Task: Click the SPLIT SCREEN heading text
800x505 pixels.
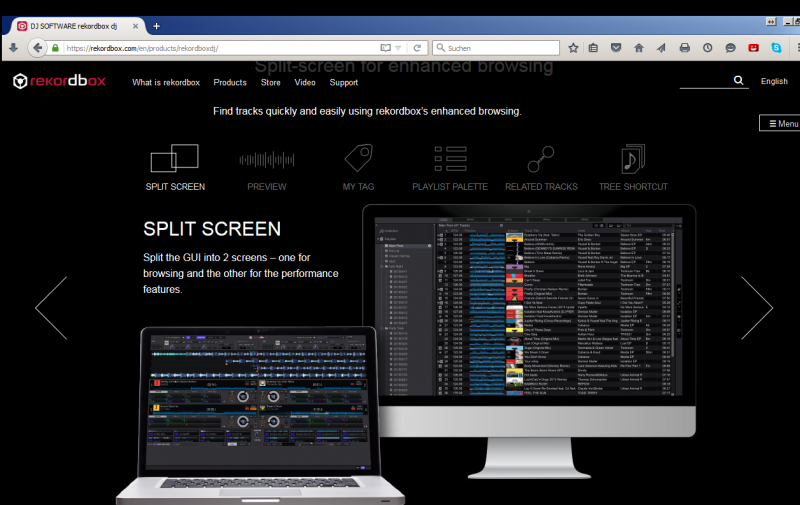Action: (x=212, y=229)
